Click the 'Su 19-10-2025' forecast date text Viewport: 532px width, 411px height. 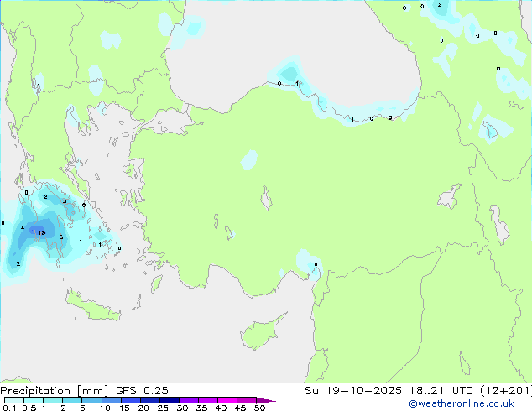[353, 391]
